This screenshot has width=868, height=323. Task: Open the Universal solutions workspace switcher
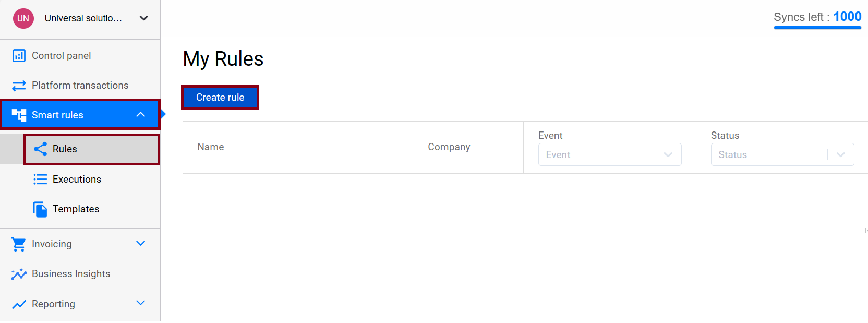143,17
